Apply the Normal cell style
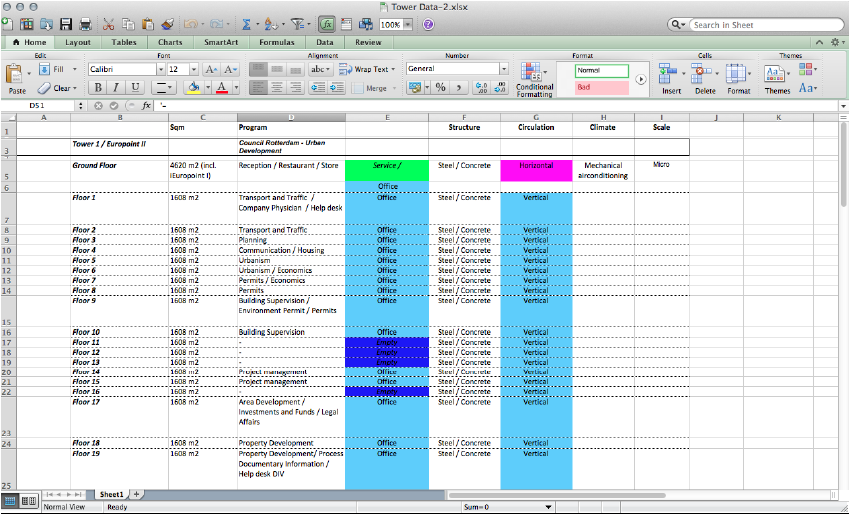 point(602,70)
